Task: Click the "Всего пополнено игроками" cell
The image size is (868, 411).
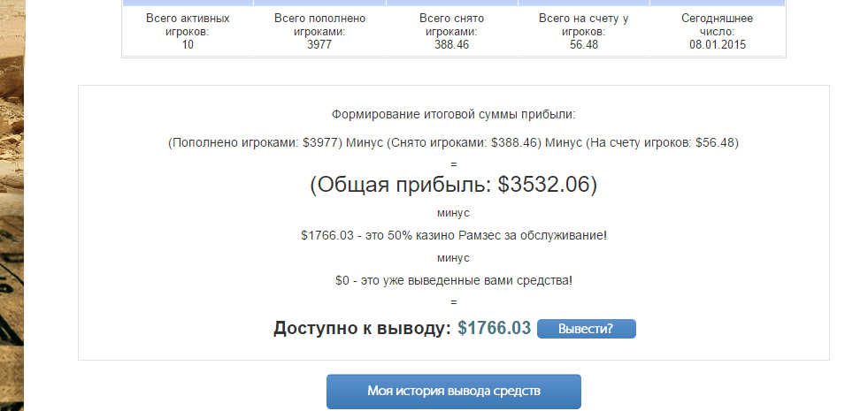Action: coord(320,31)
